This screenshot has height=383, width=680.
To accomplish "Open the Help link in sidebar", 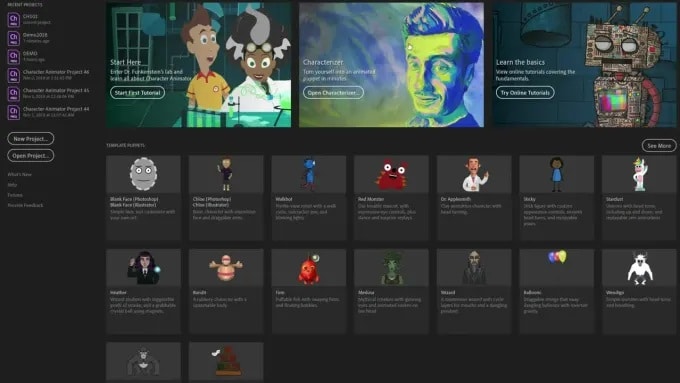I will 12,185.
